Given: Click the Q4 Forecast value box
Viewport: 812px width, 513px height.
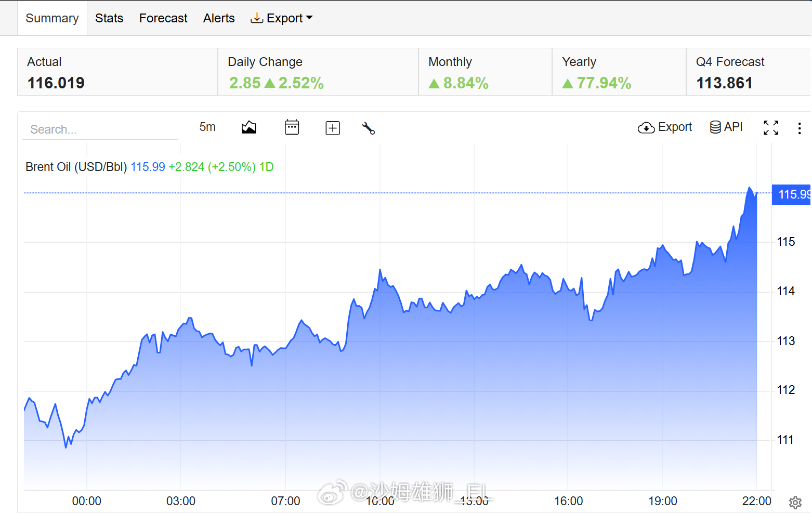Looking at the screenshot, I should (x=748, y=72).
